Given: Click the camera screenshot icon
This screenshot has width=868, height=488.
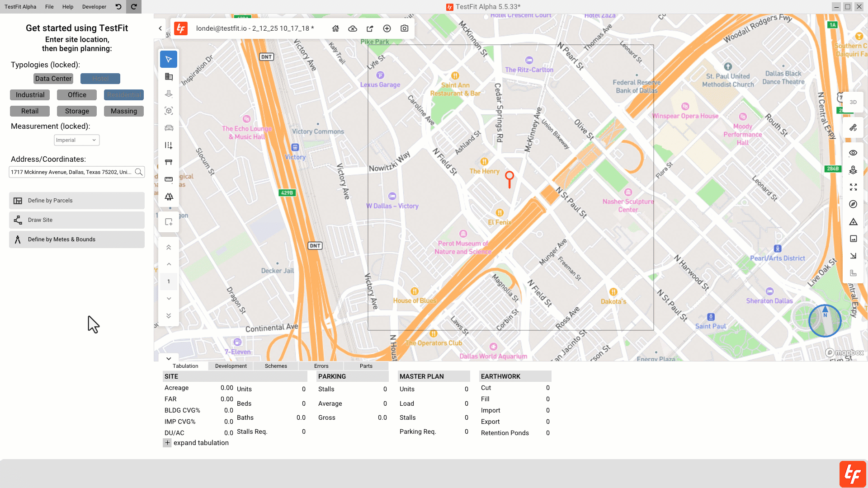Looking at the screenshot, I should coord(405,28).
